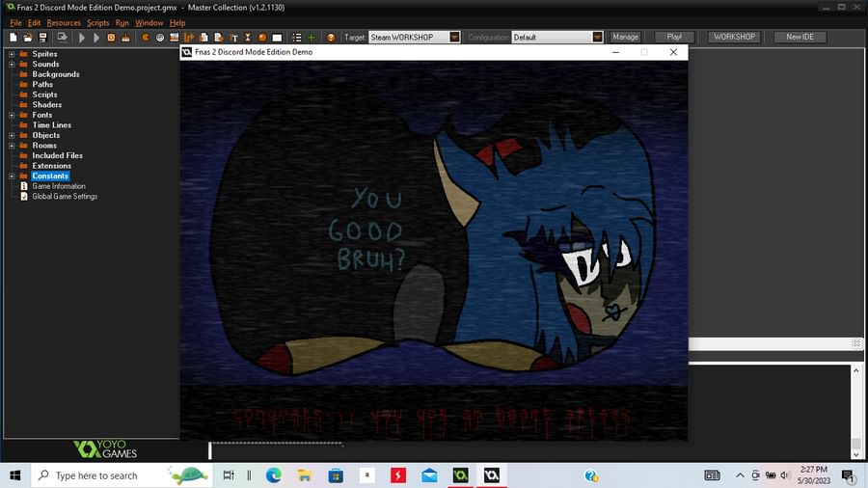
Task: Select the Shaders folder
Action: [46, 104]
